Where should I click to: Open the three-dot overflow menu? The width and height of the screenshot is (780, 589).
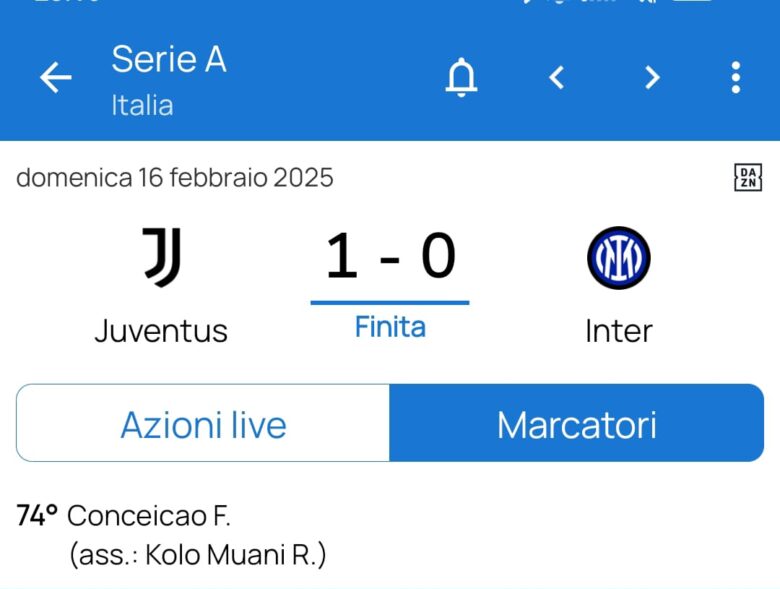tap(735, 77)
